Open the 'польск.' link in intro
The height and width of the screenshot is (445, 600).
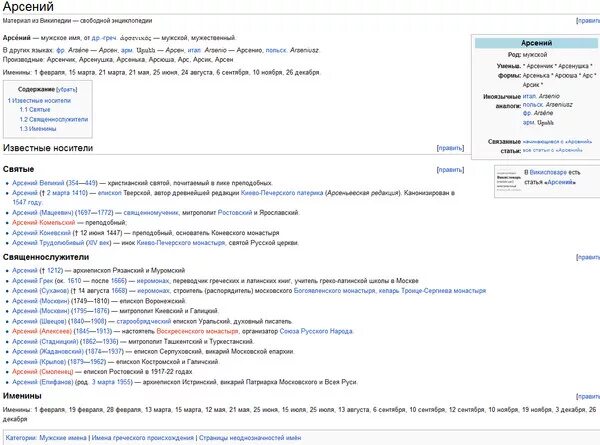click(x=276, y=50)
